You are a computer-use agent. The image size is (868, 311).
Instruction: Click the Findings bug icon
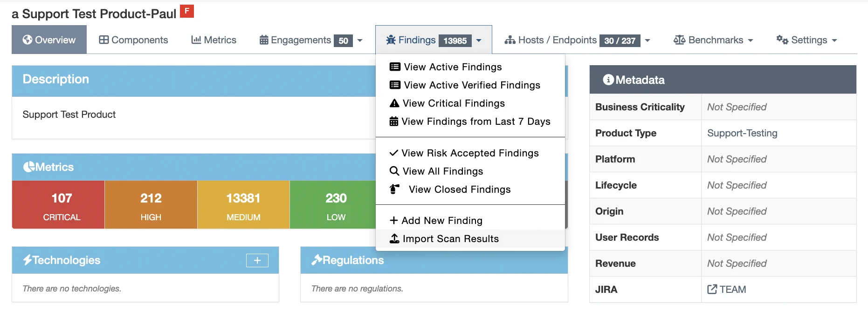[391, 40]
